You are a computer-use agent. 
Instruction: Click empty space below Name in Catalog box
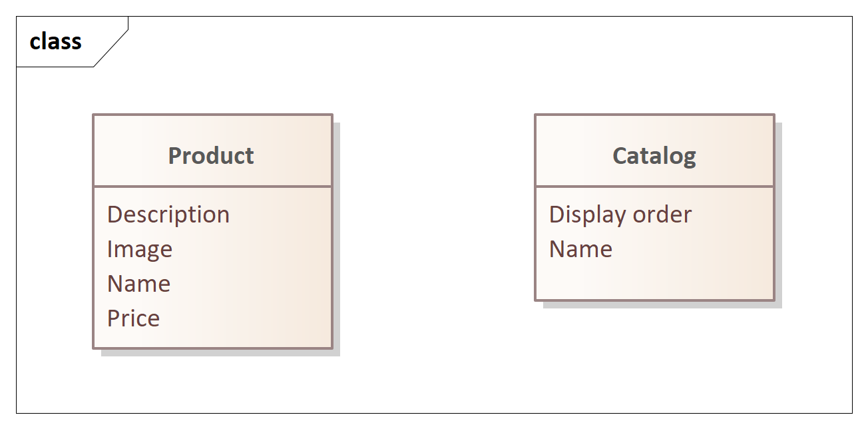(x=654, y=281)
